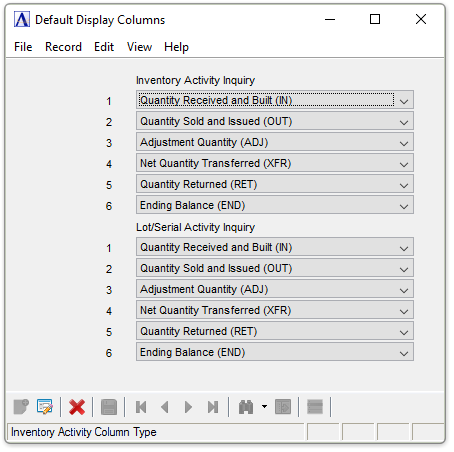Open the View menu
The width and height of the screenshot is (454, 452).
tap(139, 47)
